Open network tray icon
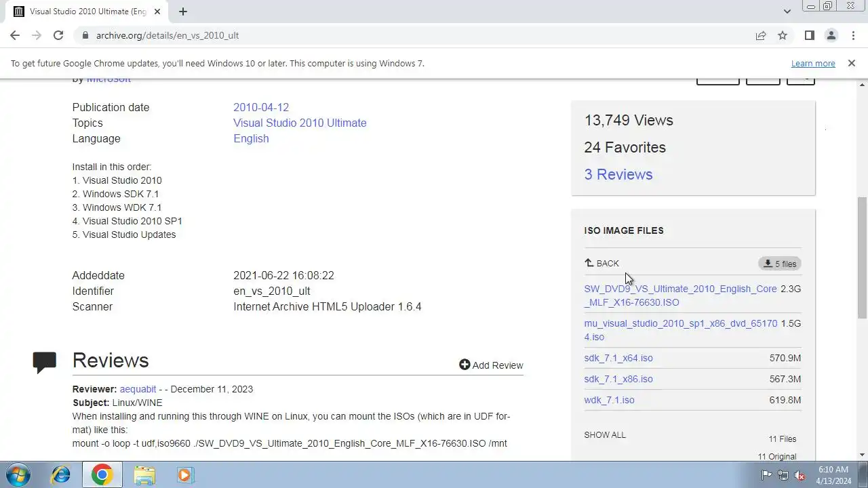Viewport: 868px width, 488px height. pyautogui.click(x=783, y=475)
